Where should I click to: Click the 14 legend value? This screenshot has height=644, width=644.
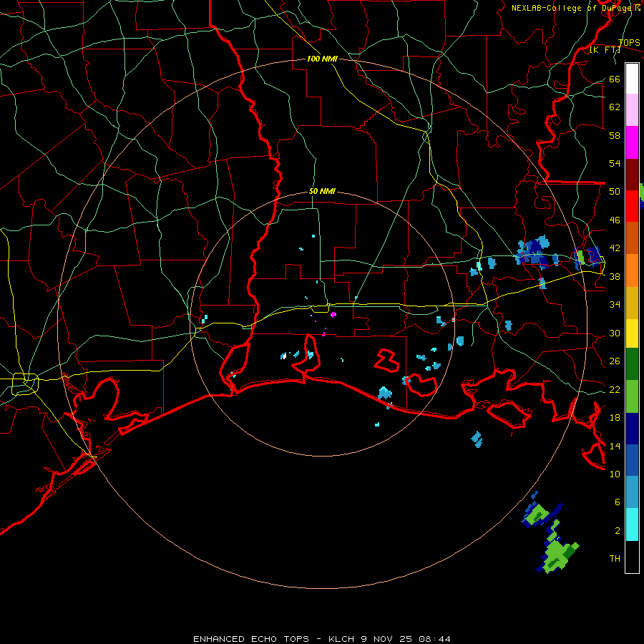pos(615,446)
